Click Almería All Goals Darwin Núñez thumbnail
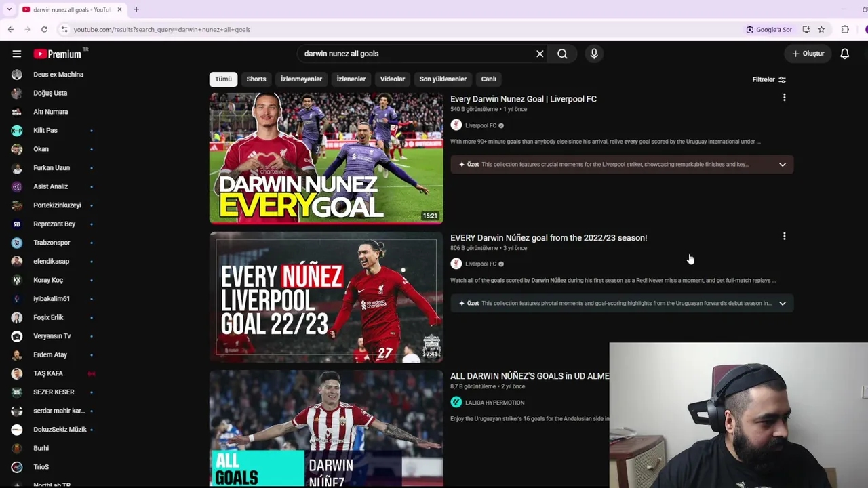Screen dimensions: 868x488 326,428
